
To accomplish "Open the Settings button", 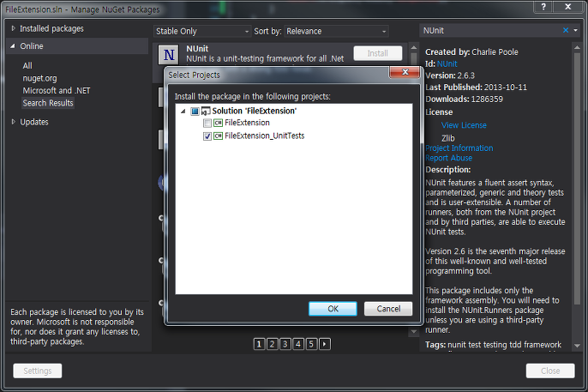I will [38, 371].
